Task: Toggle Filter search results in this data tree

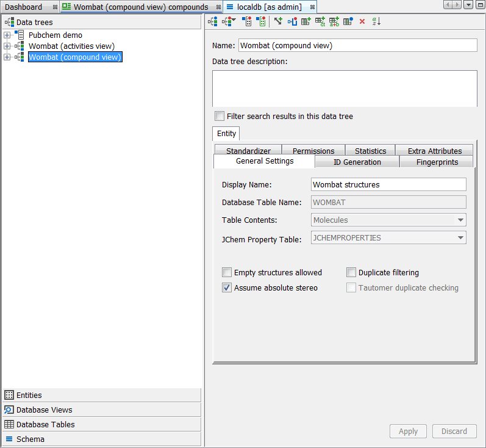Action: tap(220, 116)
